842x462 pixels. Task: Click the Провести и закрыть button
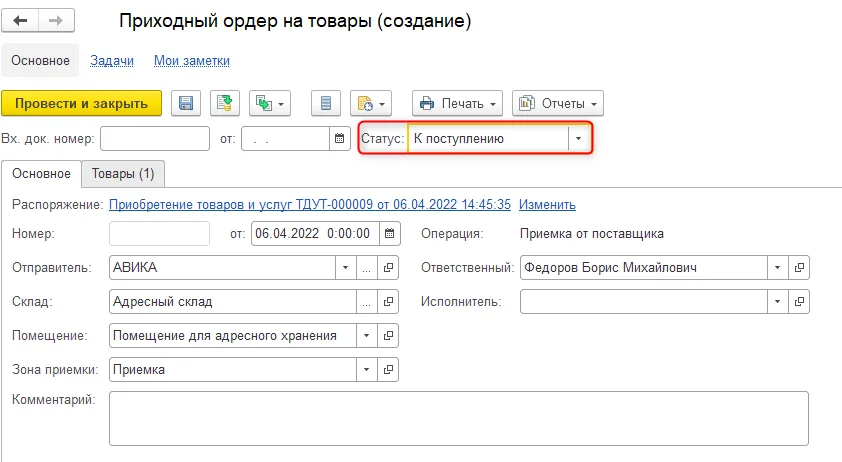(82, 103)
